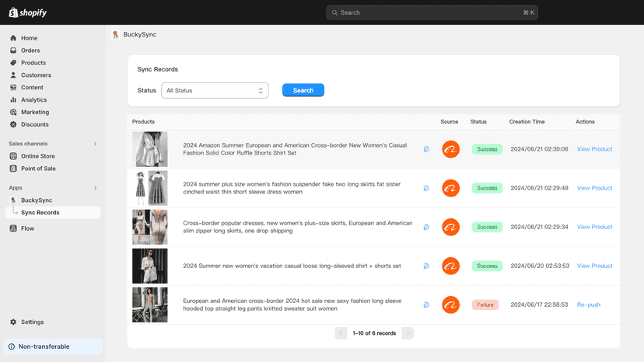This screenshot has height=362, width=644.
Task: Click the Shopify logo icon
Action: pyautogui.click(x=13, y=12)
